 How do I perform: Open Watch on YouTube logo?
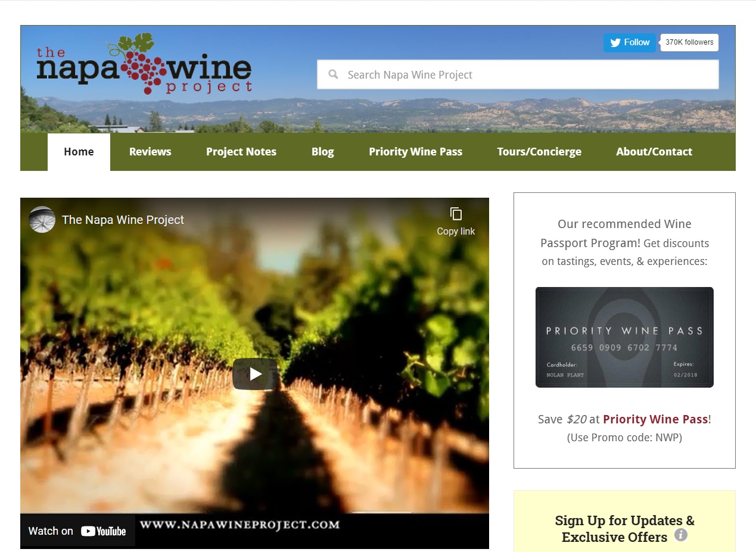click(104, 531)
